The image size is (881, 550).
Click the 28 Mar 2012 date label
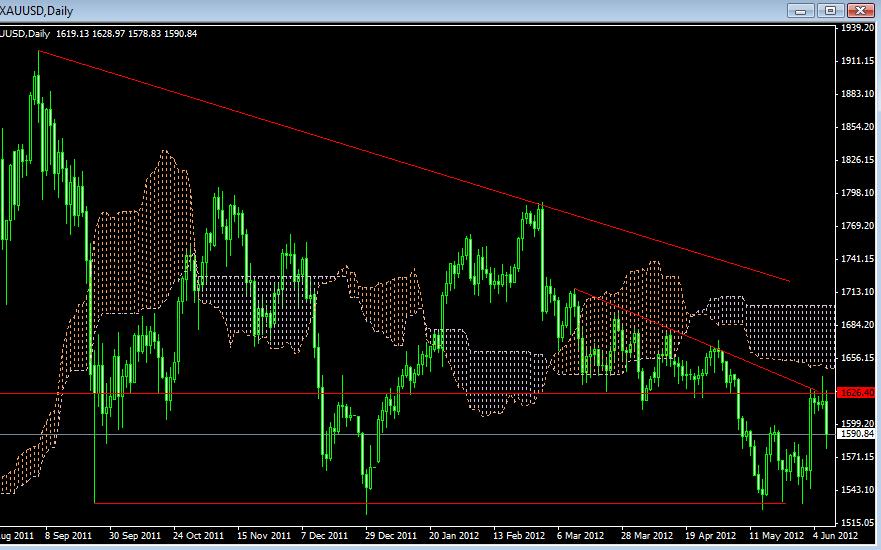[x=647, y=535]
